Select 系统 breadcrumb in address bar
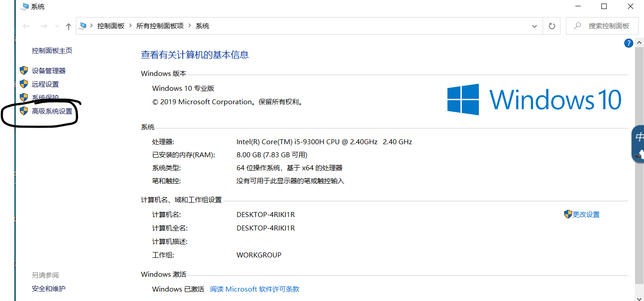The width and height of the screenshot is (644, 301). pyautogui.click(x=202, y=26)
